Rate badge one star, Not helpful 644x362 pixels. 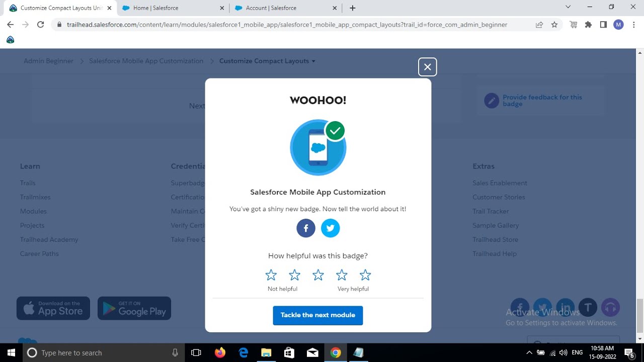tap(271, 275)
